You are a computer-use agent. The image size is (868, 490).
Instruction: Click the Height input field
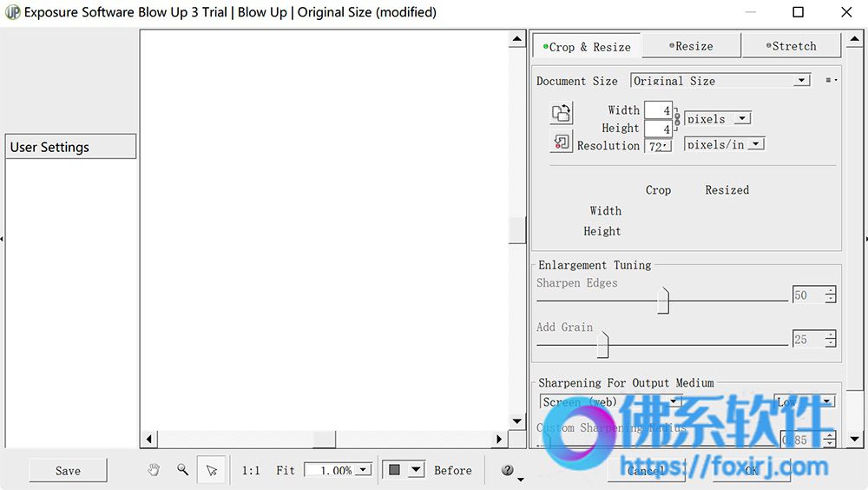(x=658, y=129)
